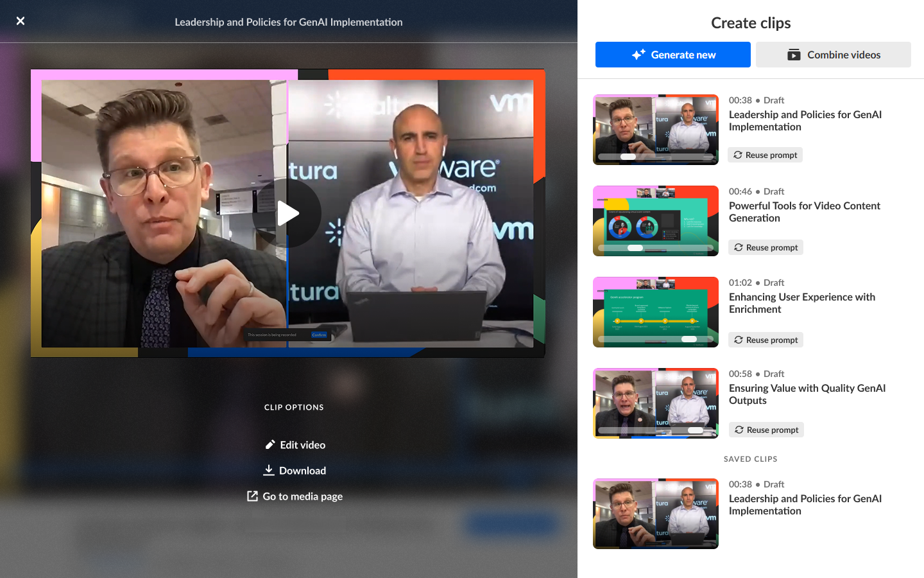Click the '00:46 • Draft' duration label
This screenshot has width=924, height=578.
[757, 191]
